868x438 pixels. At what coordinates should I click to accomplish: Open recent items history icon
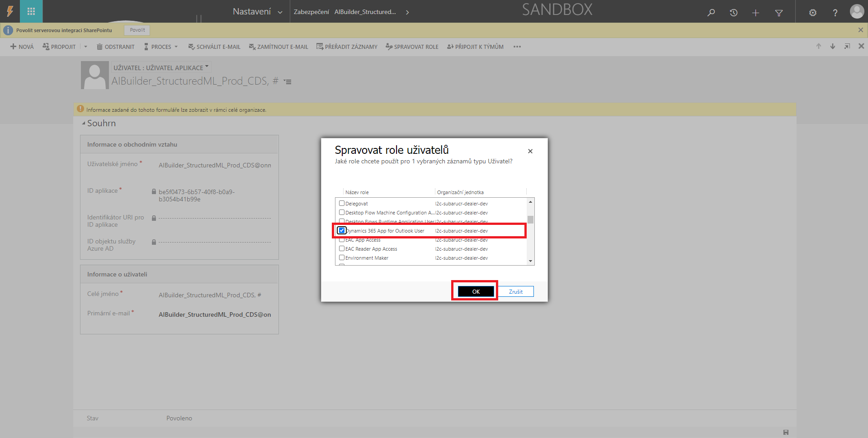tap(734, 13)
